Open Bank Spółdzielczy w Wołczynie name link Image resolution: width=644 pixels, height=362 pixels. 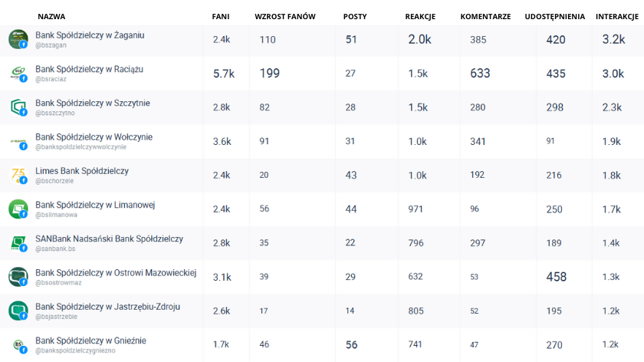pos(94,137)
